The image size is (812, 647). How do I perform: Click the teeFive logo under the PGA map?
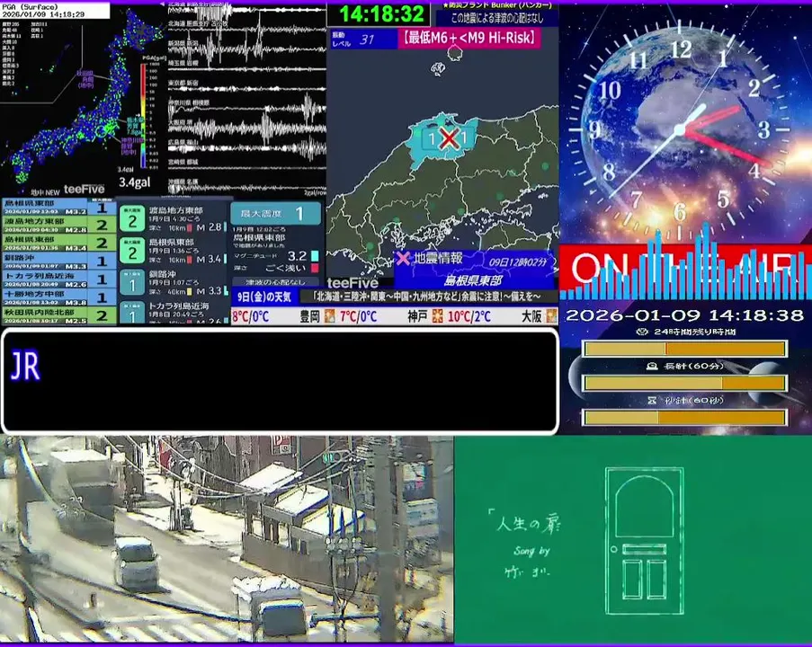[x=84, y=190]
